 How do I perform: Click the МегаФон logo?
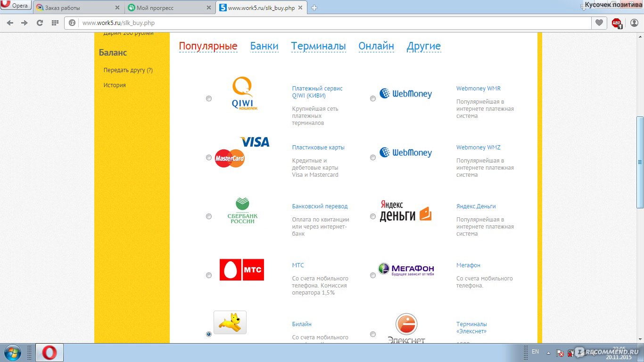(406, 269)
